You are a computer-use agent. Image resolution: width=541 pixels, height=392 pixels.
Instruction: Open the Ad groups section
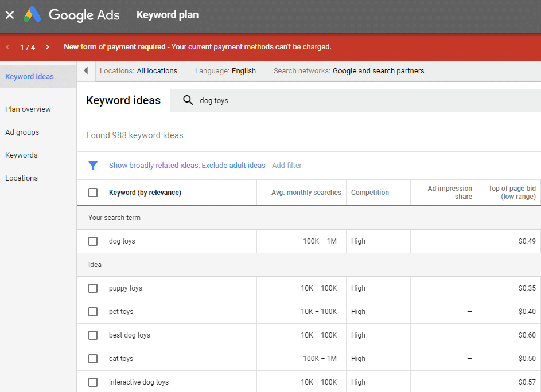pyautogui.click(x=22, y=132)
